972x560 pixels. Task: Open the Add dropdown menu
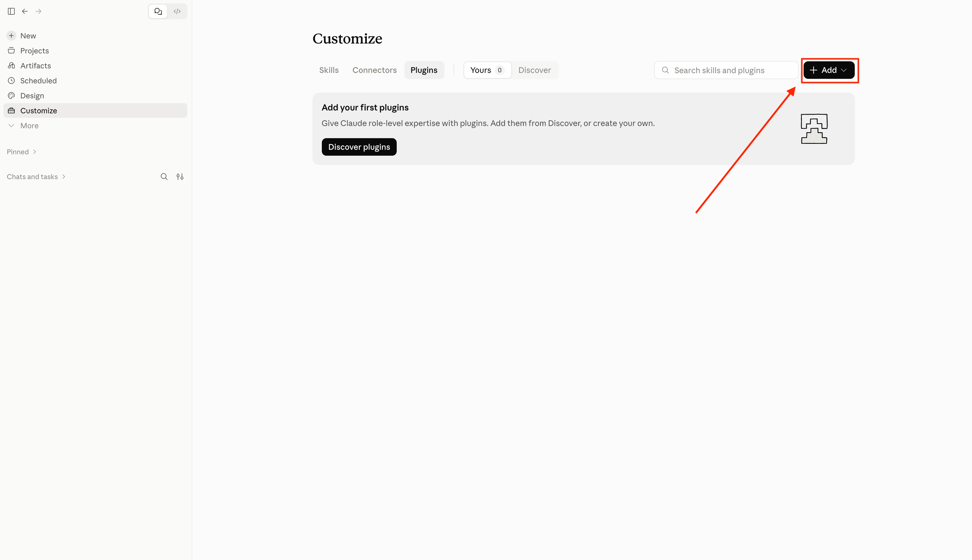829,70
